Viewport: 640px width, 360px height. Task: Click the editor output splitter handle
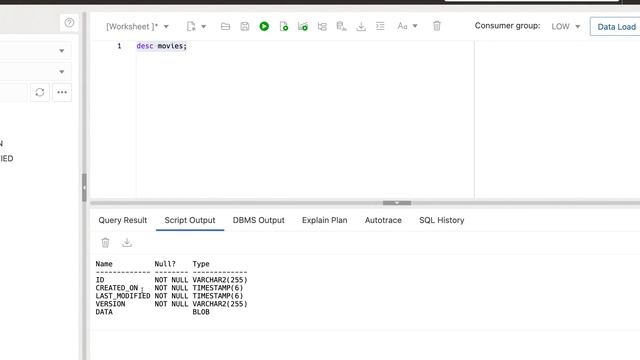[x=397, y=203]
